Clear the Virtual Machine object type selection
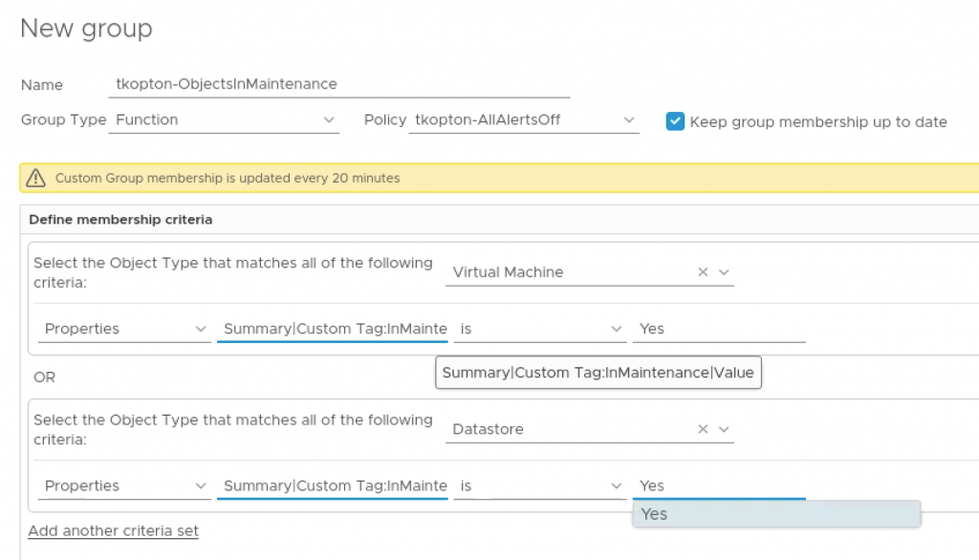This screenshot has height=560, width=979. click(703, 272)
